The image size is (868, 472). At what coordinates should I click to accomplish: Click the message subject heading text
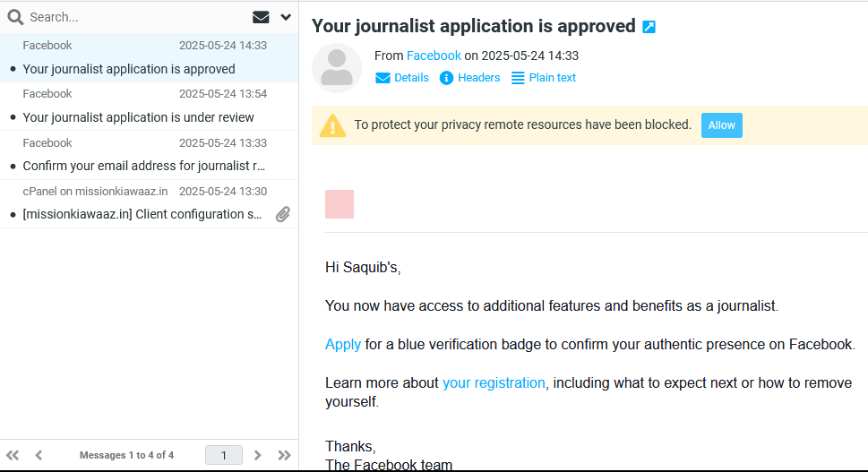[x=474, y=26]
